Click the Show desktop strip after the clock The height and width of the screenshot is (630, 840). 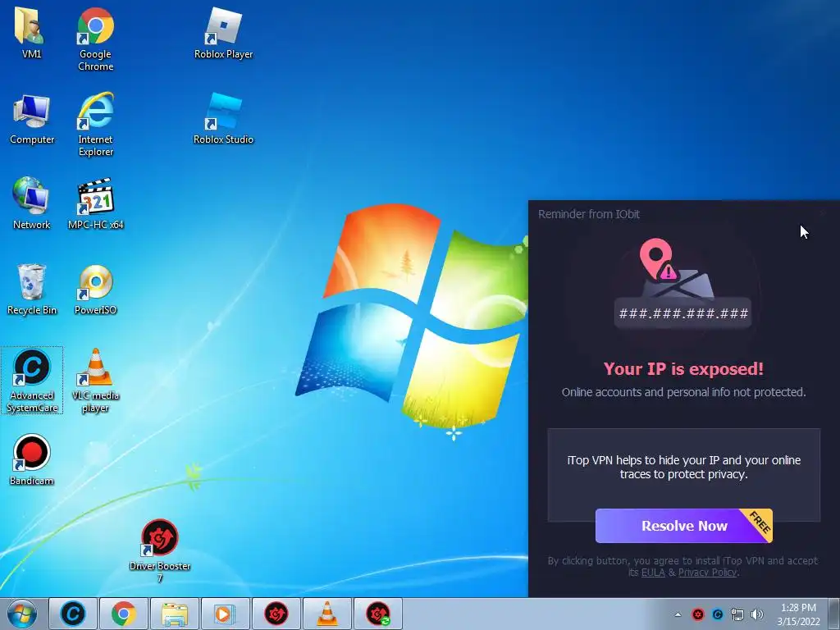[833, 614]
